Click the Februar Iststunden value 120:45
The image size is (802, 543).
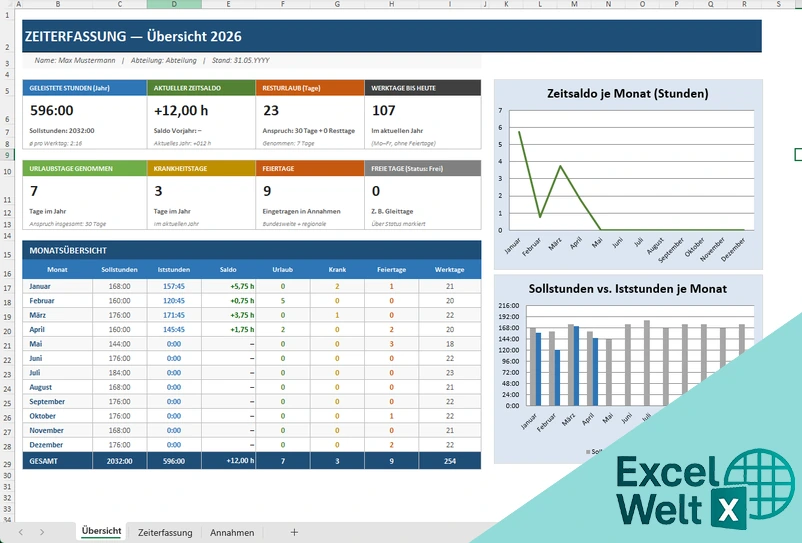174,301
